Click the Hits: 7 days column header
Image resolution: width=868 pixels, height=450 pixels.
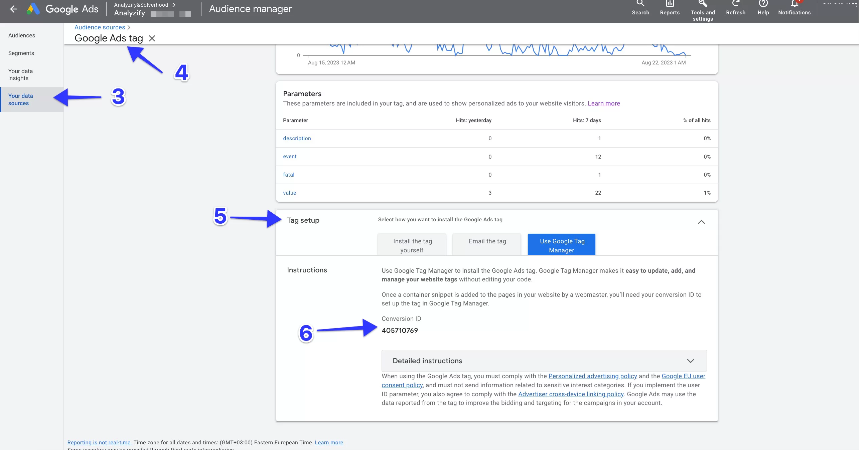[x=587, y=121]
